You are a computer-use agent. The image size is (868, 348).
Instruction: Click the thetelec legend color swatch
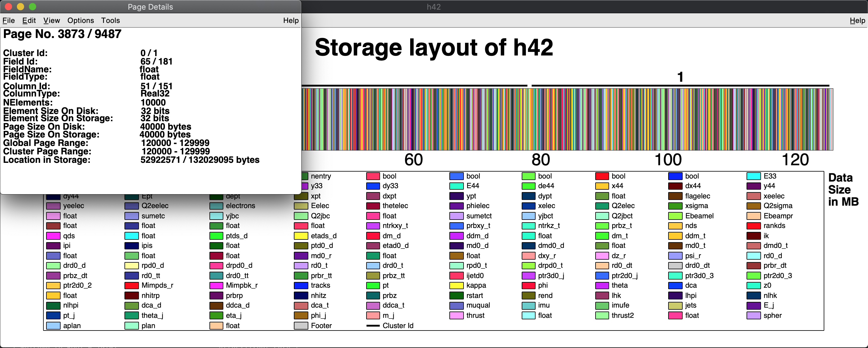point(373,206)
